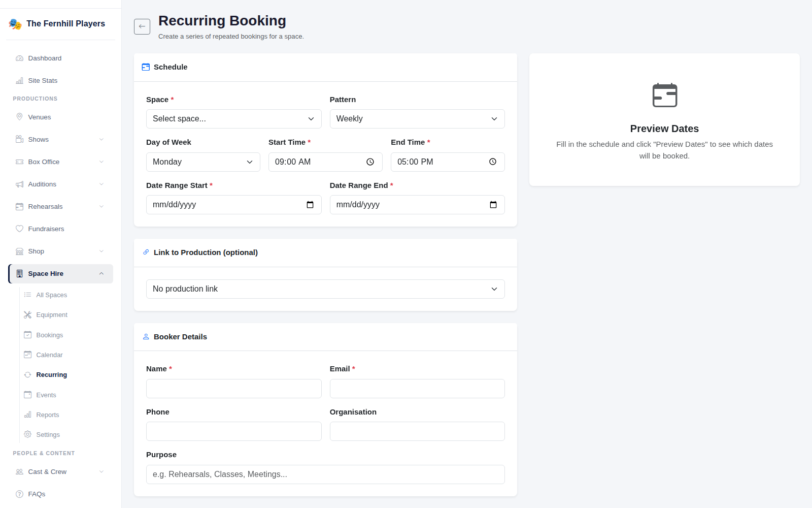Open Events in the Space Hire menu
Viewport: 812px width, 508px height.
click(x=46, y=395)
